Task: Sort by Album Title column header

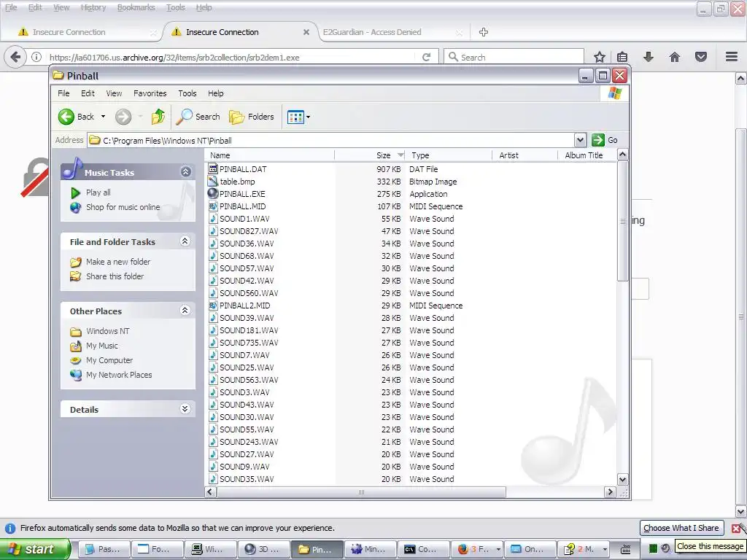Action: click(587, 155)
